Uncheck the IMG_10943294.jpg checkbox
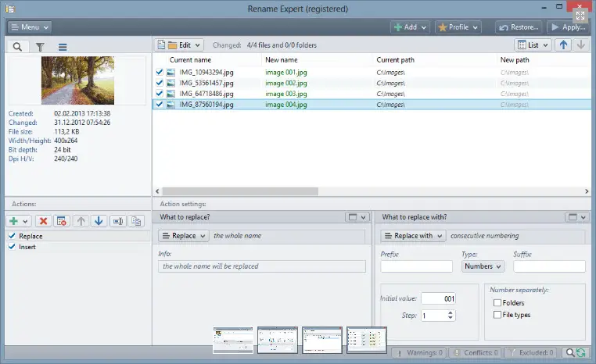 [160, 72]
